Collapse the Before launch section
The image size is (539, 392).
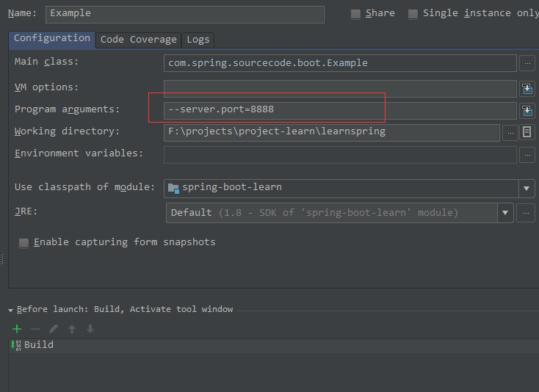click(11, 311)
